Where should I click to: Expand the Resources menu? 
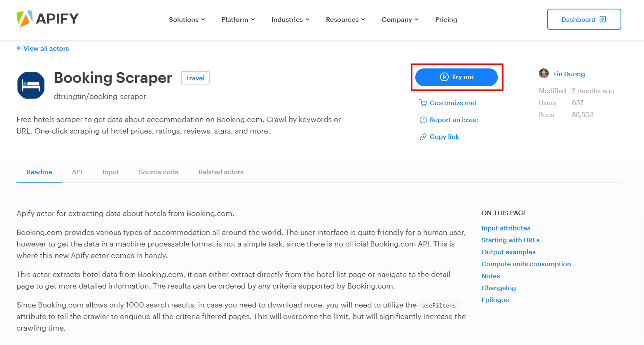(x=345, y=19)
